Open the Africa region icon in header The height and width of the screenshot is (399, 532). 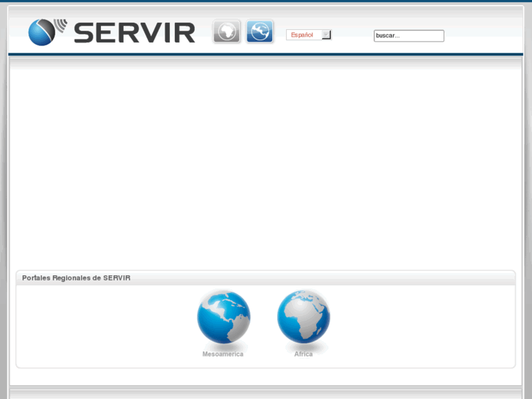pos(227,31)
